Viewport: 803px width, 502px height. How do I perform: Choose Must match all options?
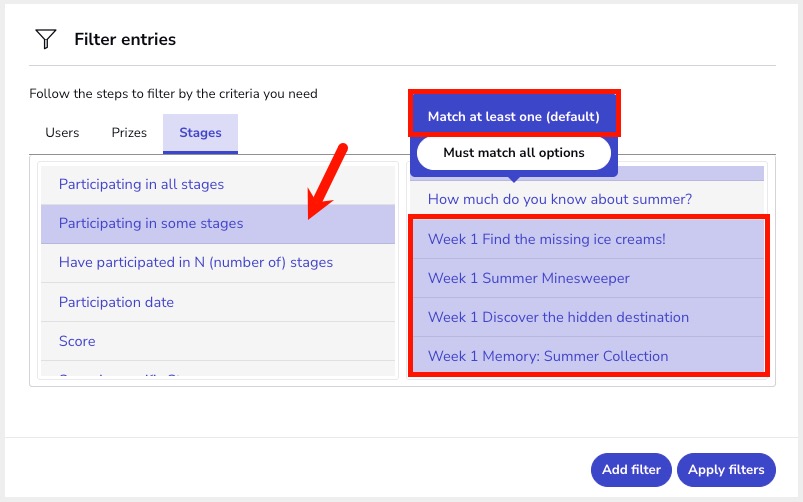(513, 153)
